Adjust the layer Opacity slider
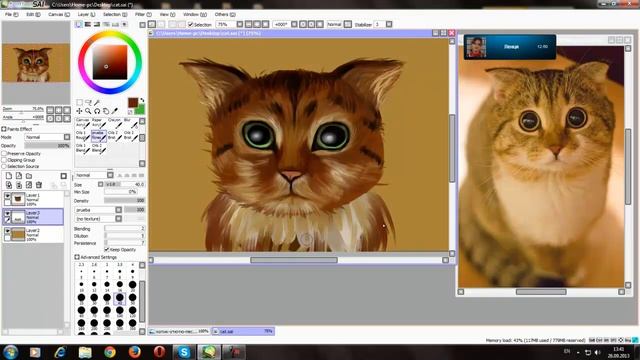This screenshot has height=360, width=640. coord(47,145)
